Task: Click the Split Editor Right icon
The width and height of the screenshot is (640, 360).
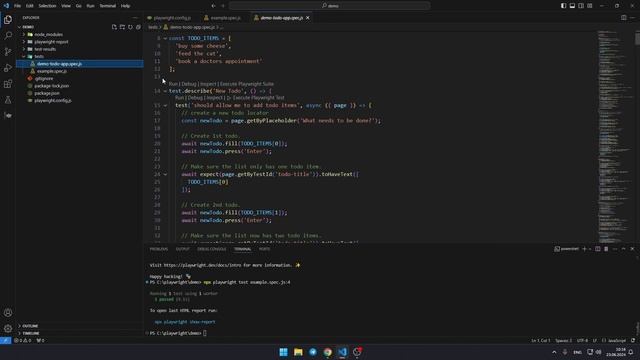Action: point(623,18)
